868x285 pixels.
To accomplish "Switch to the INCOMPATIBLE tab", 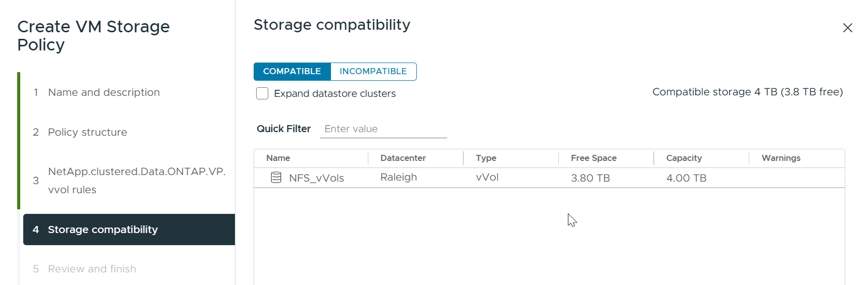I will click(373, 71).
